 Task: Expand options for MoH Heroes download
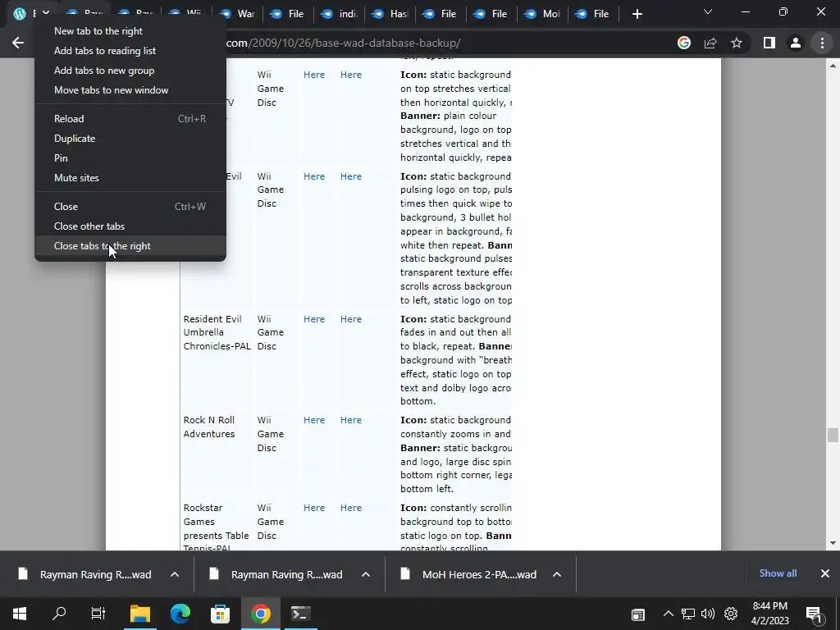pyautogui.click(x=557, y=575)
